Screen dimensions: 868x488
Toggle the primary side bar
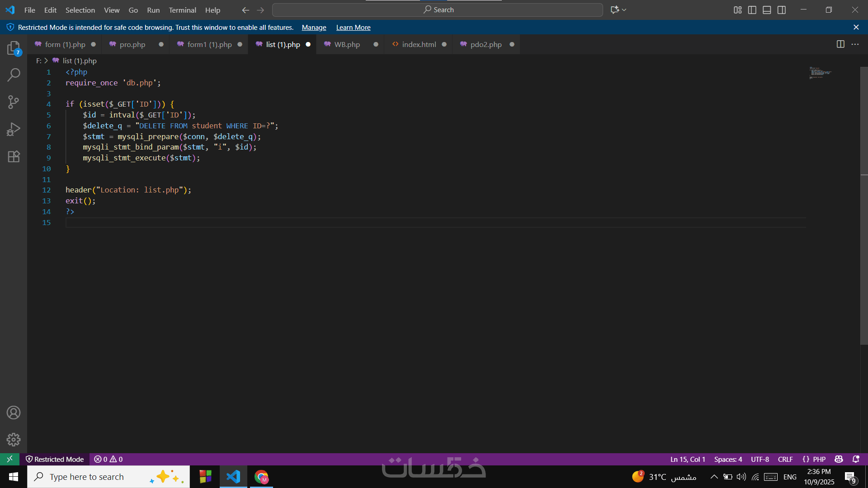pos(752,10)
